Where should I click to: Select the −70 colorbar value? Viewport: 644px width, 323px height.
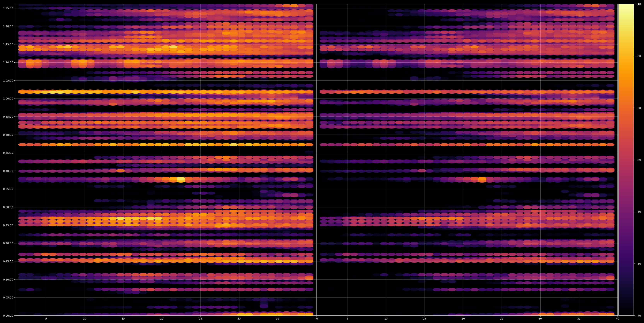638,315
